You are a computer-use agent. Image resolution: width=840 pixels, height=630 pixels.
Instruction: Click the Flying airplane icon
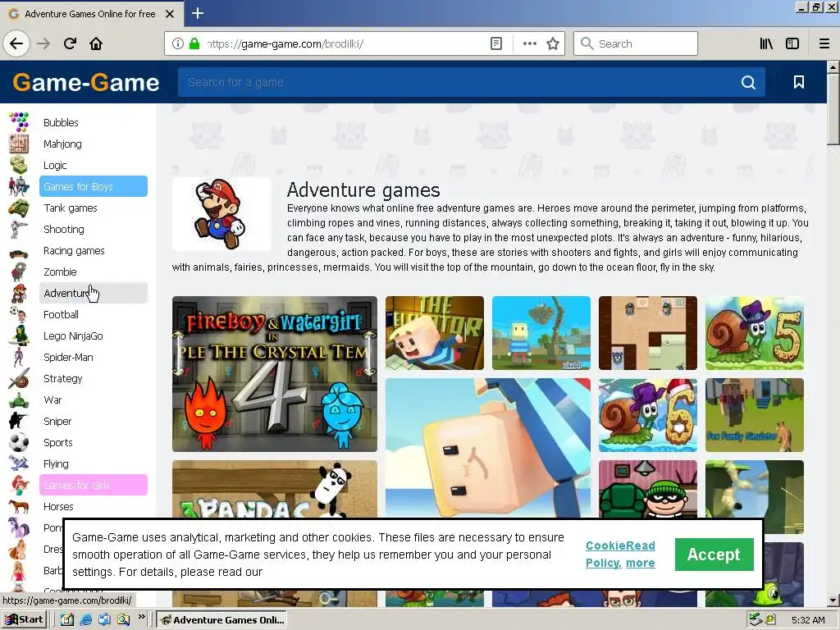[19, 464]
